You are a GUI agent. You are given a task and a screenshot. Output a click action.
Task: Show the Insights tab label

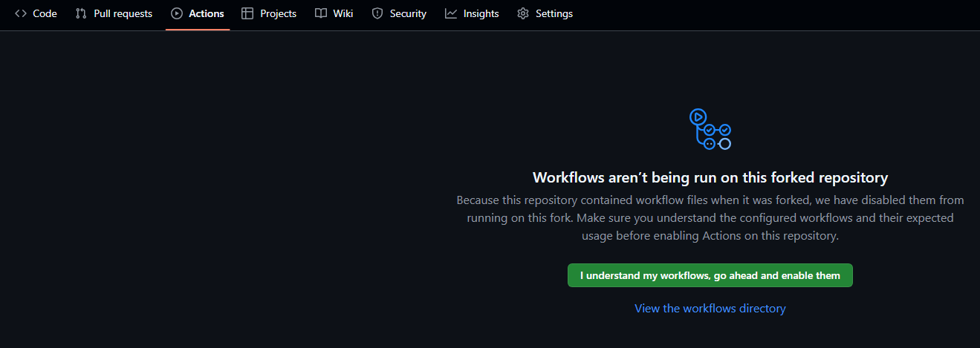481,13
